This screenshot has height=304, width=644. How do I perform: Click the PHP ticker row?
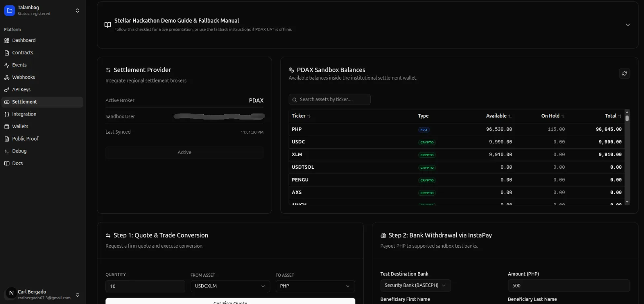pos(456,130)
